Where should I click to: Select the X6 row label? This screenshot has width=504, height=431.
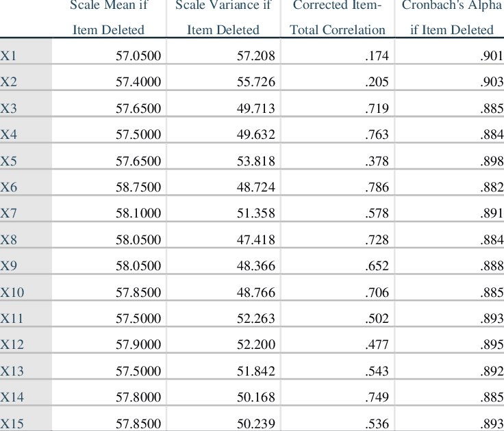(9, 187)
